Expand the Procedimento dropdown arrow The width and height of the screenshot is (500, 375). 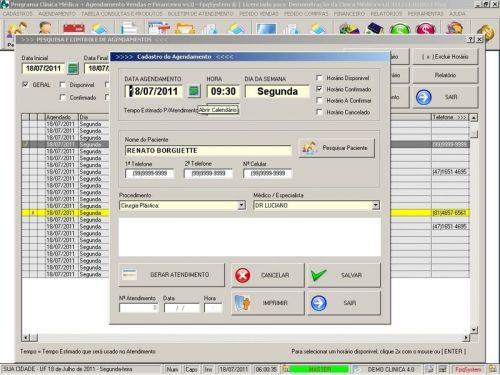242,205
